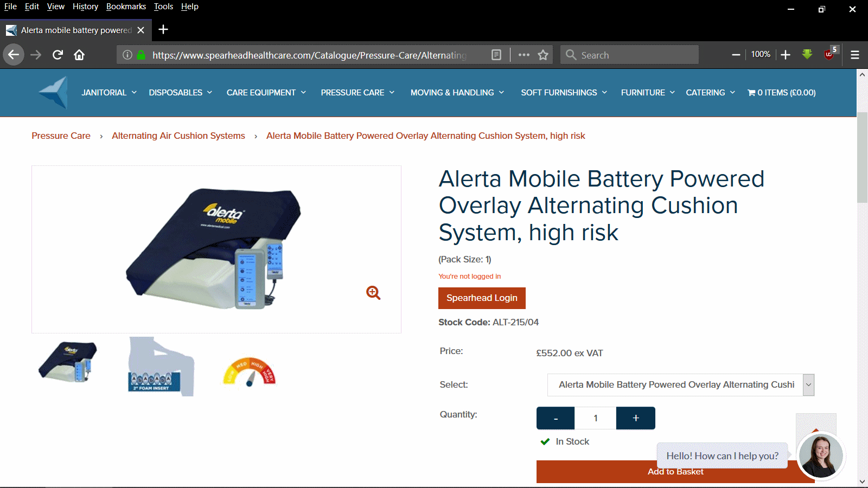Click the browser Search input field

coord(629,55)
